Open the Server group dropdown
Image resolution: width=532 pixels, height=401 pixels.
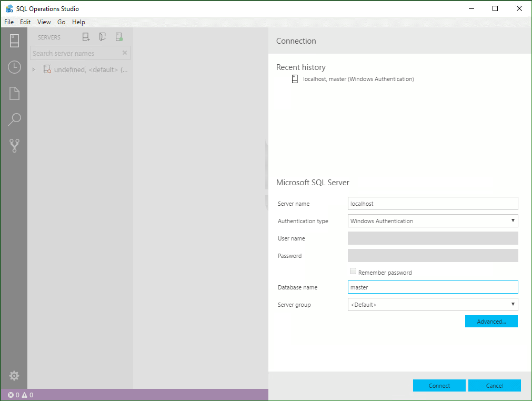point(433,304)
